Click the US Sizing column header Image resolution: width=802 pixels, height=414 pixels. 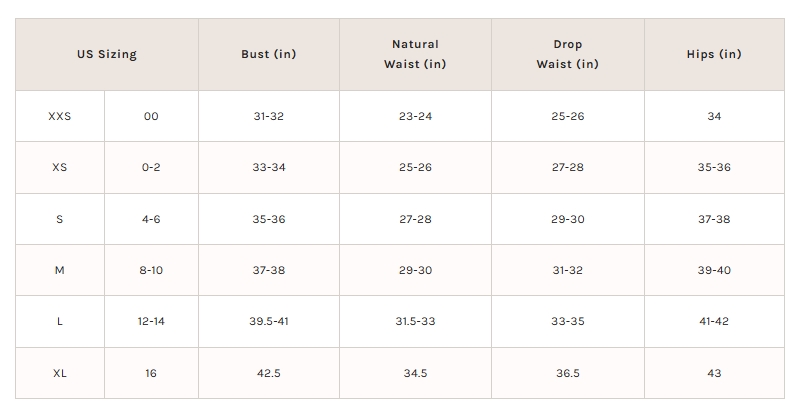click(x=107, y=54)
